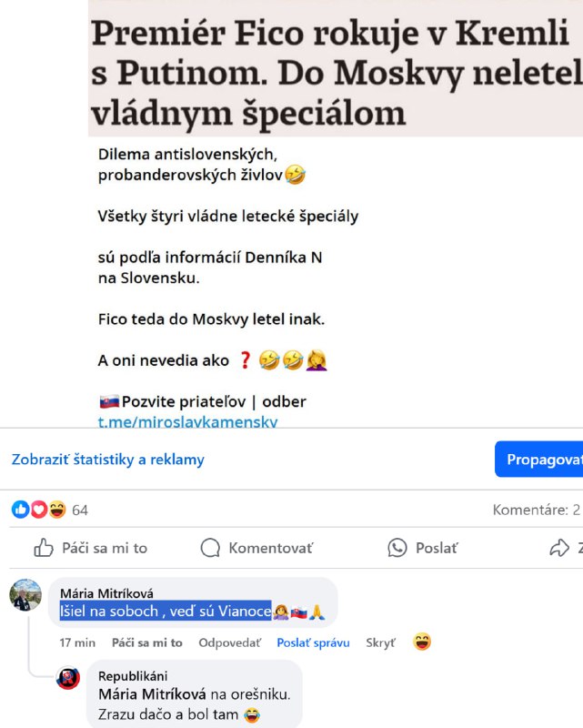Screen dimensions: 583x728
Task: Click Poslať správu under the comment
Action: click(313, 642)
